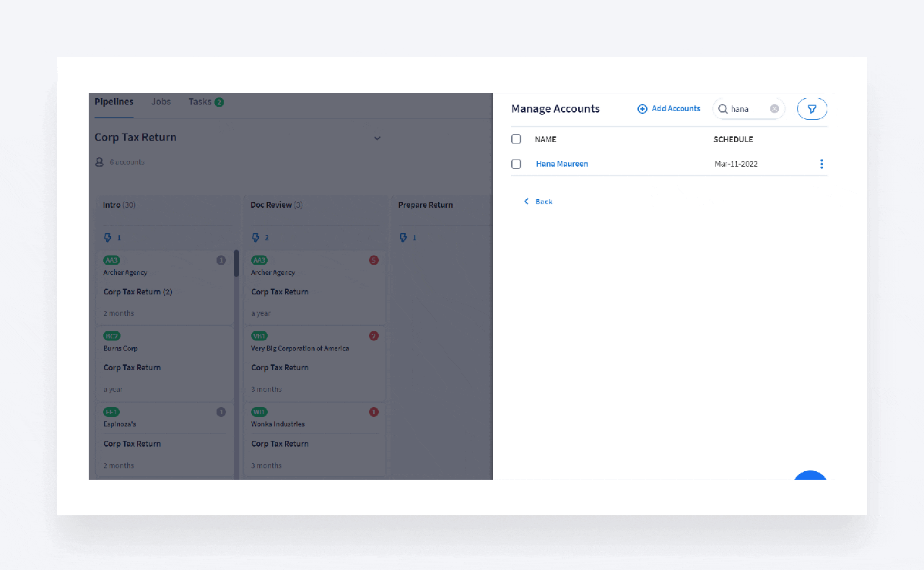Switch to the Jobs tab
The height and width of the screenshot is (570, 924).
[161, 102]
